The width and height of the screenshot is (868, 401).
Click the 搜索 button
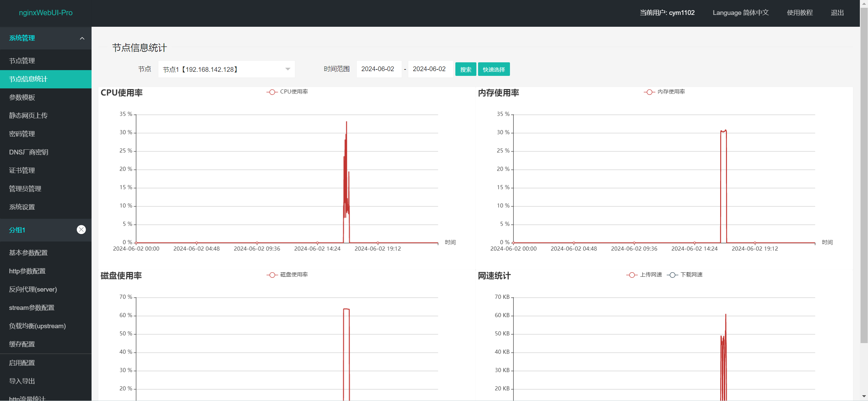coord(466,69)
